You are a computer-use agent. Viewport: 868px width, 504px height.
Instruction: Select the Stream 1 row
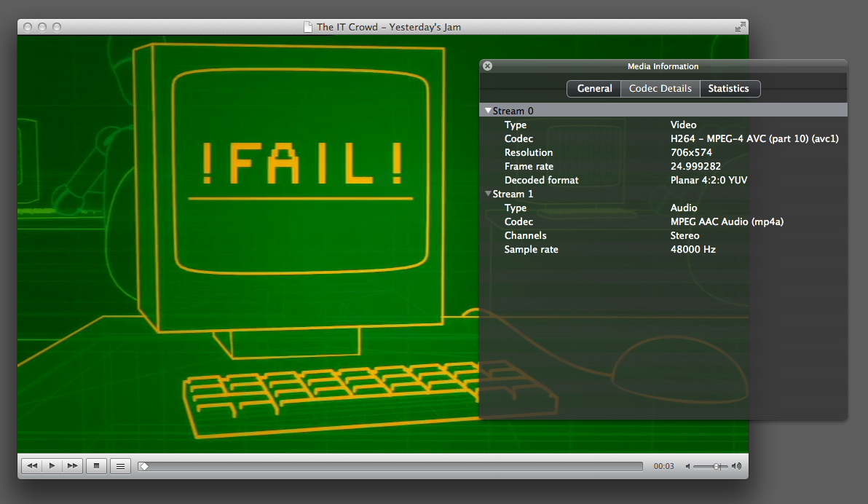point(663,194)
